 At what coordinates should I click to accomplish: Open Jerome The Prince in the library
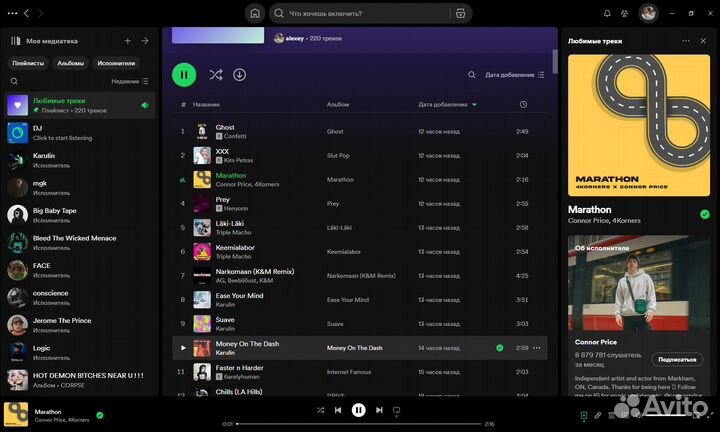80,325
